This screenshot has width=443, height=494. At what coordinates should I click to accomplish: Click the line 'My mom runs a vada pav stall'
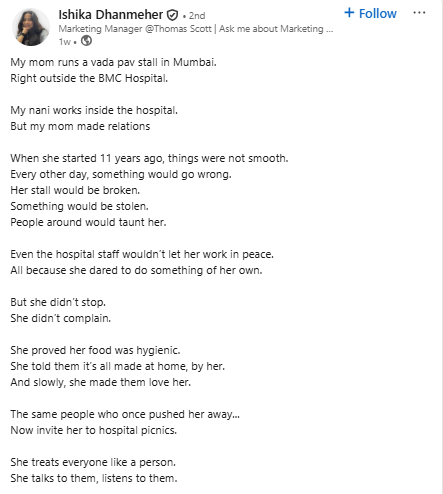coord(113,62)
